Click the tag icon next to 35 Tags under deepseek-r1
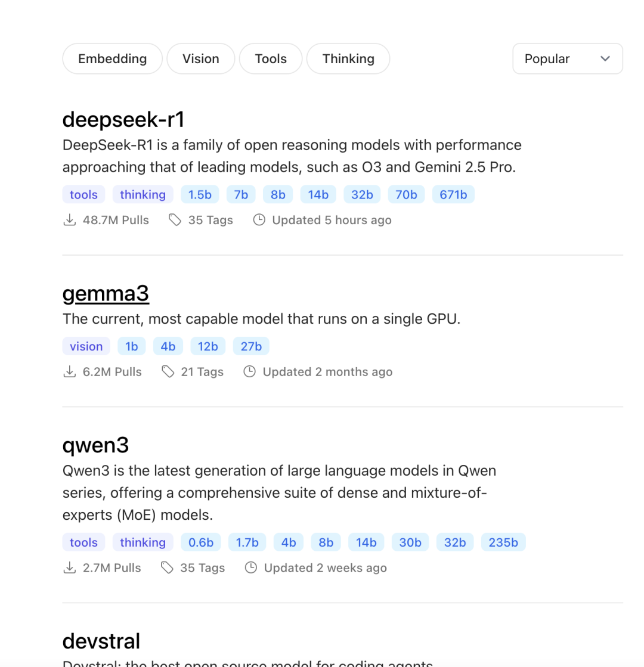 [x=175, y=220]
